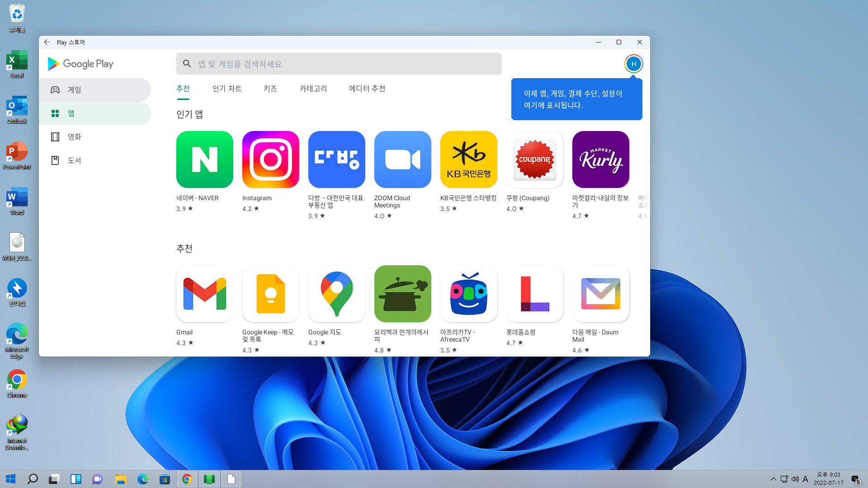Switch to the 에디터 추천 tab
The image size is (868, 488).
pyautogui.click(x=367, y=89)
